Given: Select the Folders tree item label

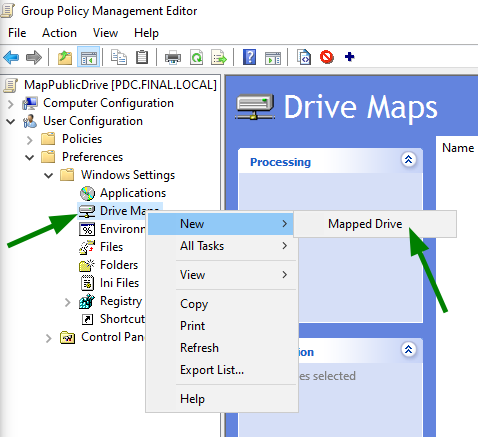Looking at the screenshot, I should click(119, 265).
